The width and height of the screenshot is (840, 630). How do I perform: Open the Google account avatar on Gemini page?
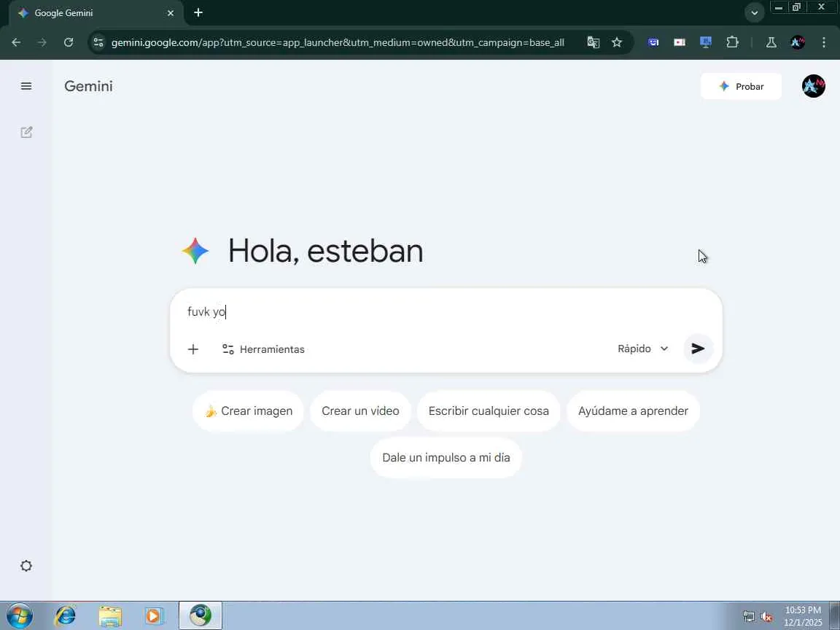[x=813, y=86]
